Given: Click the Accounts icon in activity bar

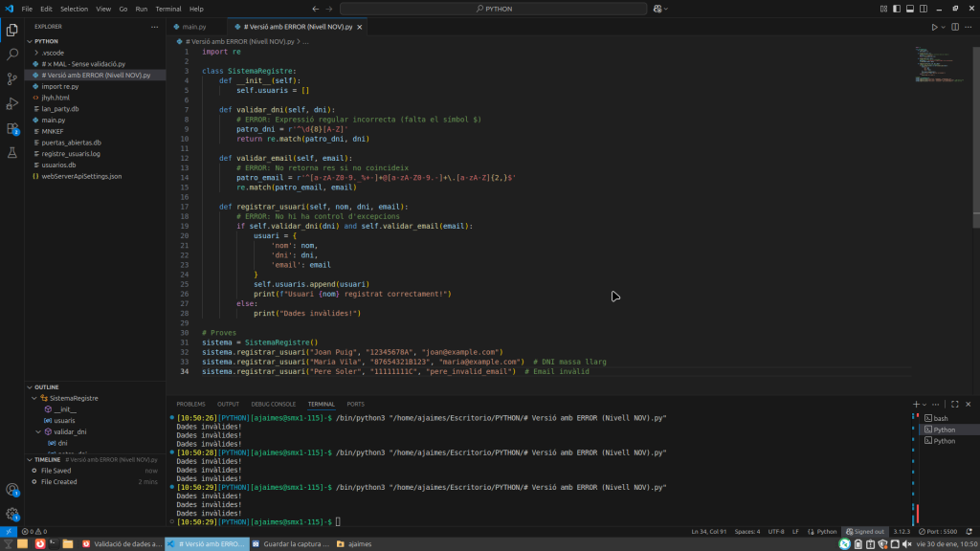Looking at the screenshot, I should (x=12, y=490).
